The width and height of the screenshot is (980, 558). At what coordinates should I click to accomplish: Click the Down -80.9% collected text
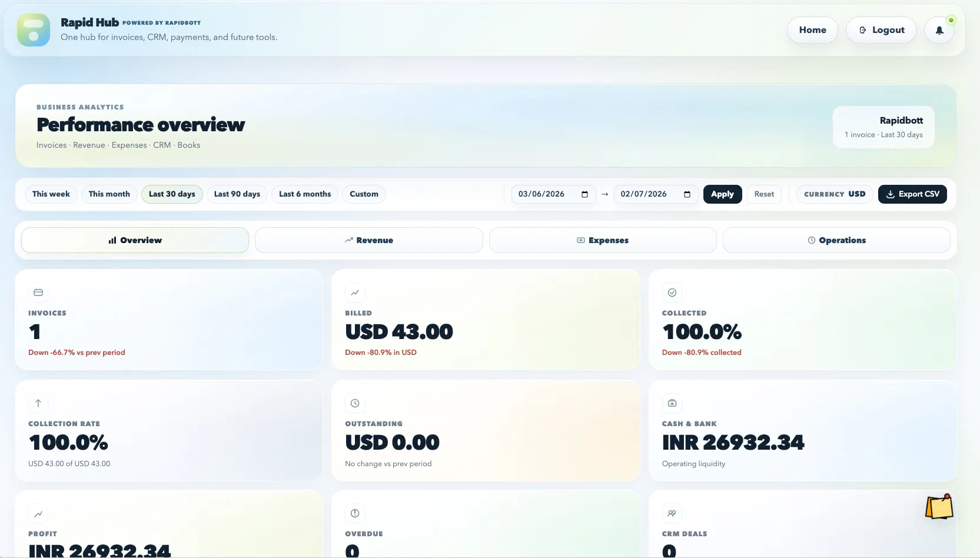pos(702,353)
